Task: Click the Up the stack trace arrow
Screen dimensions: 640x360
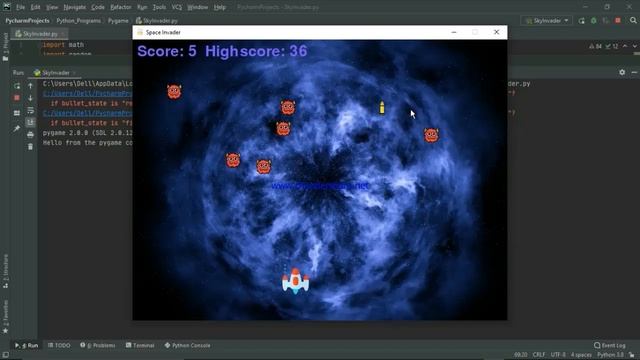Action: point(30,86)
